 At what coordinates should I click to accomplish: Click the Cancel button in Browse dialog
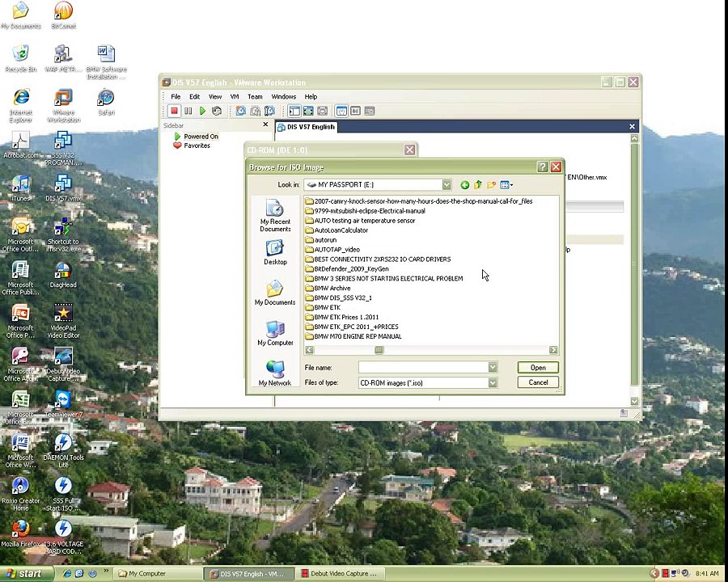538,382
